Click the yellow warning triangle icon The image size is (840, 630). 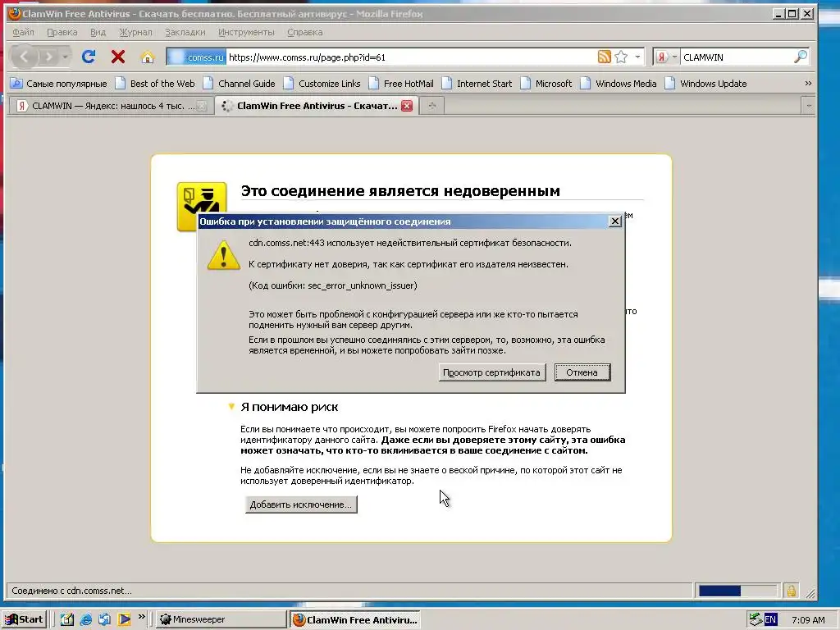coord(223,256)
